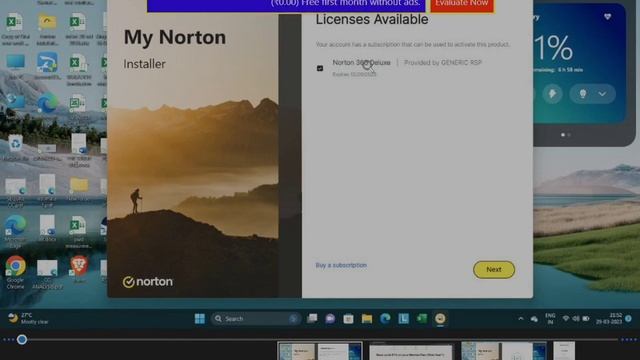Open the yellow folder in the top desktop row
Screen dimensions: 640x360
[47, 29]
